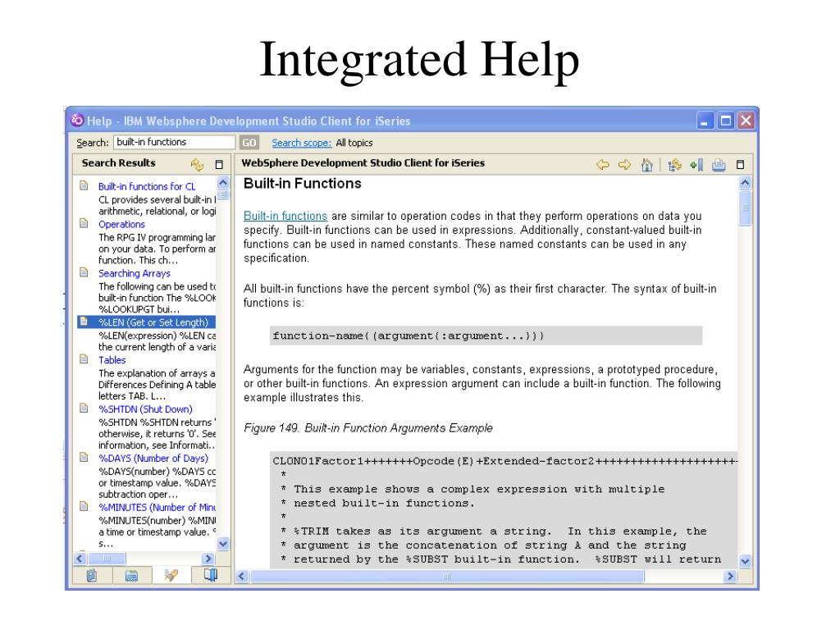Click left arrow of results horizontal scrollbar
The width and height of the screenshot is (840, 630).
80,559
